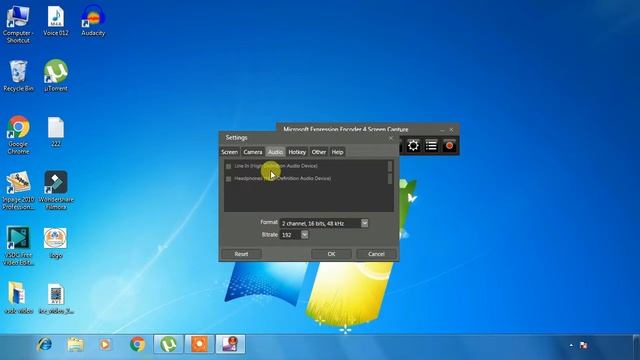Switch to uTorrent in the taskbar

coord(168,344)
